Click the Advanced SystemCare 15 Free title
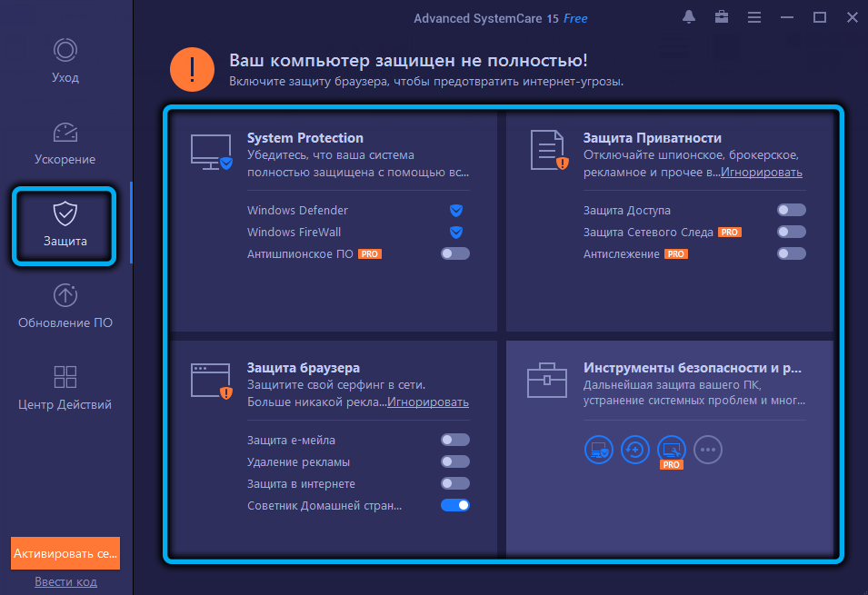The width and height of the screenshot is (868, 595). pyautogui.click(x=501, y=18)
